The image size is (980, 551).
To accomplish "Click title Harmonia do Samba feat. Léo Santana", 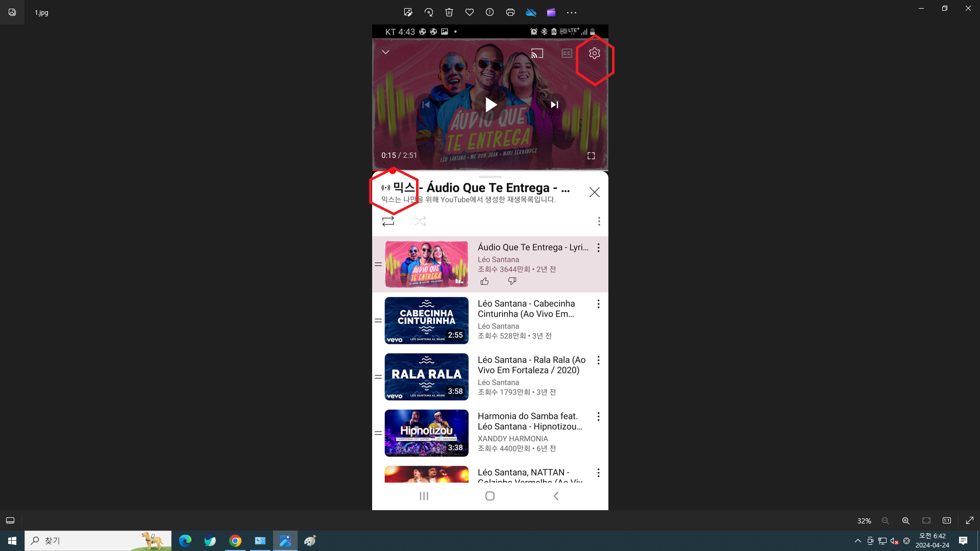I will (x=530, y=421).
